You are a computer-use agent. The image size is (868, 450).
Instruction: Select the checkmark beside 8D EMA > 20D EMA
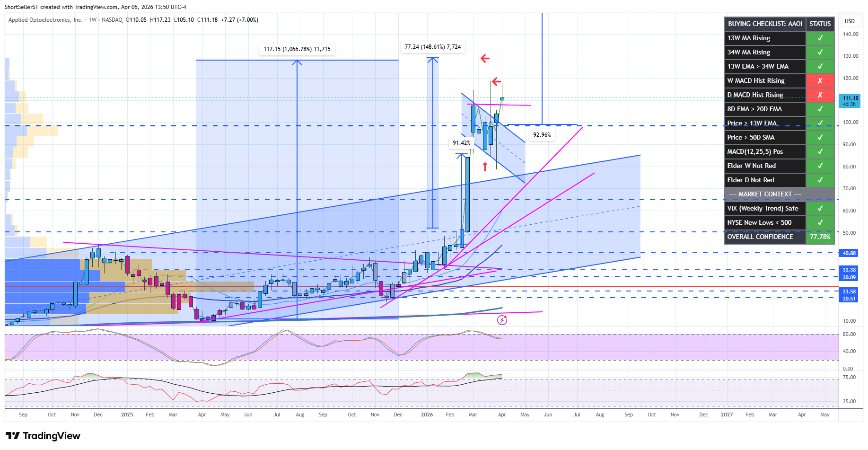(820, 109)
